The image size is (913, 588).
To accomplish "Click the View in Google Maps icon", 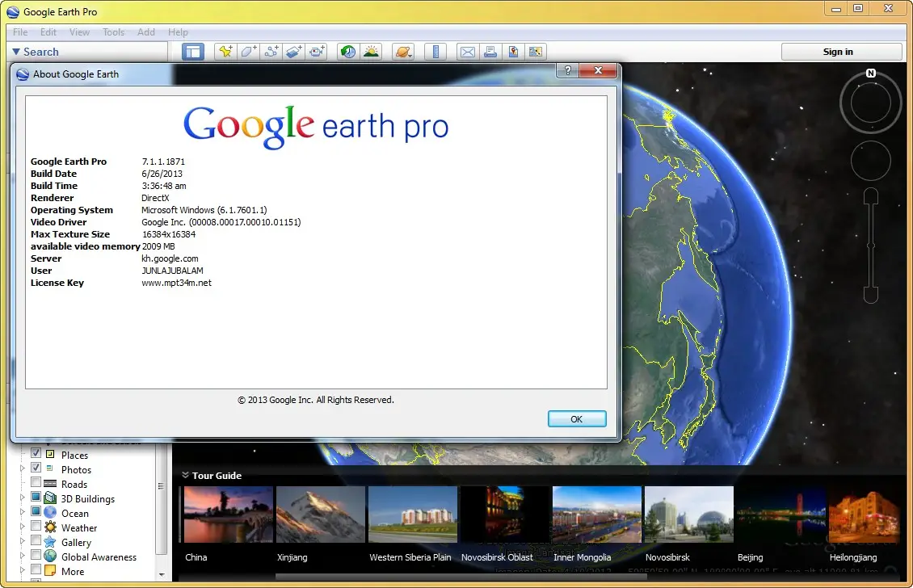I will 536,52.
